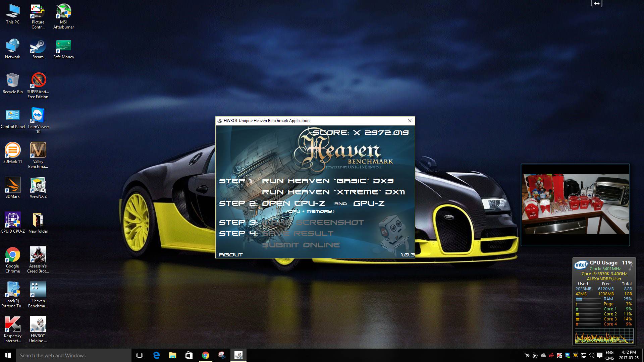Switch to the HWBOT Heaven taskbar button
The height and width of the screenshot is (362, 644).
[x=238, y=355]
